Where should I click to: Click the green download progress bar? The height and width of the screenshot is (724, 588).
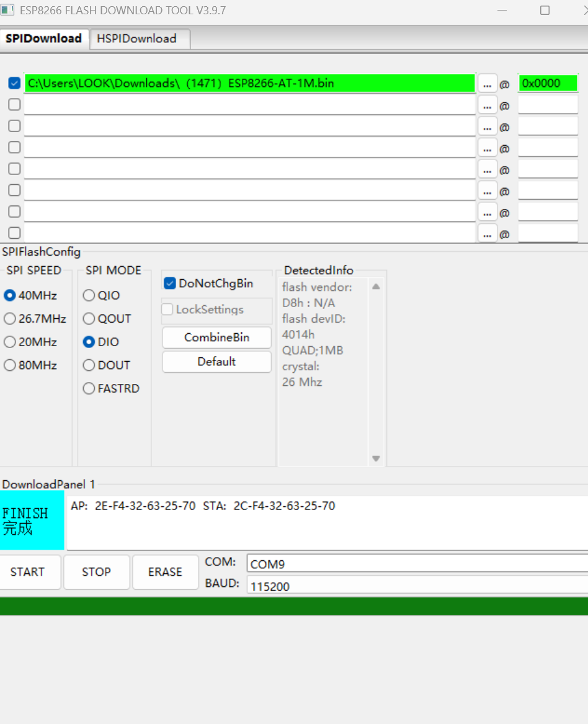point(294,606)
